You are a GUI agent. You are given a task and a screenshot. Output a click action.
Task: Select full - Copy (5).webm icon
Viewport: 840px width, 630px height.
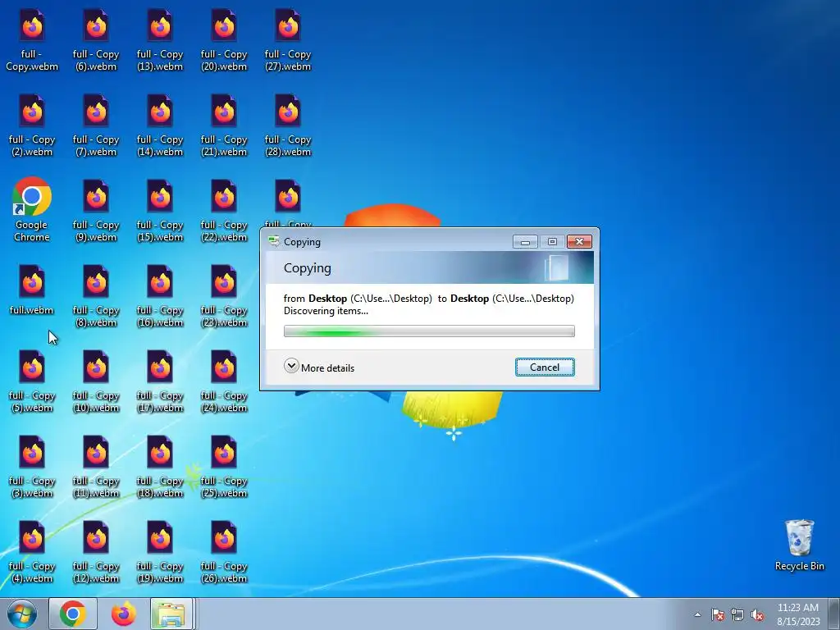(x=32, y=382)
